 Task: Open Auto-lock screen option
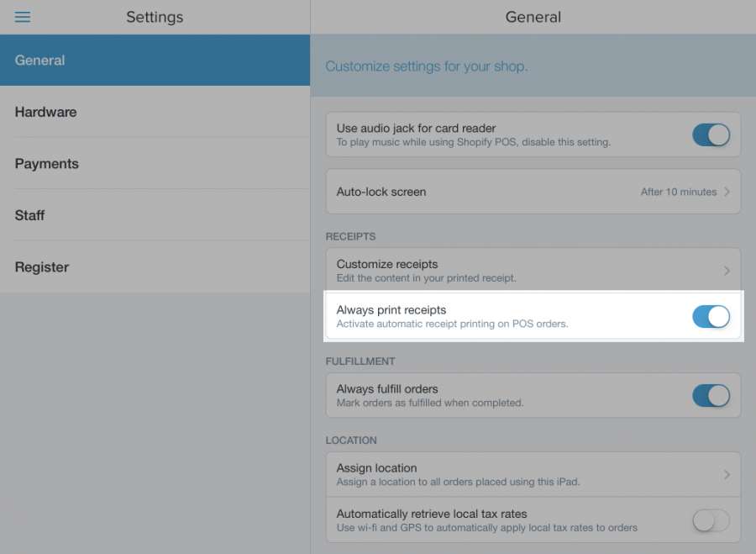[533, 192]
